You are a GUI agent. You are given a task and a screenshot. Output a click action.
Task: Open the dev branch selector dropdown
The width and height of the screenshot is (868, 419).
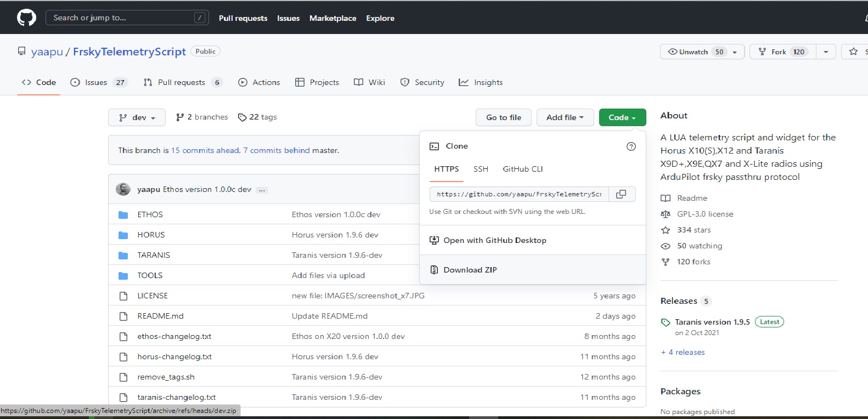(x=137, y=117)
